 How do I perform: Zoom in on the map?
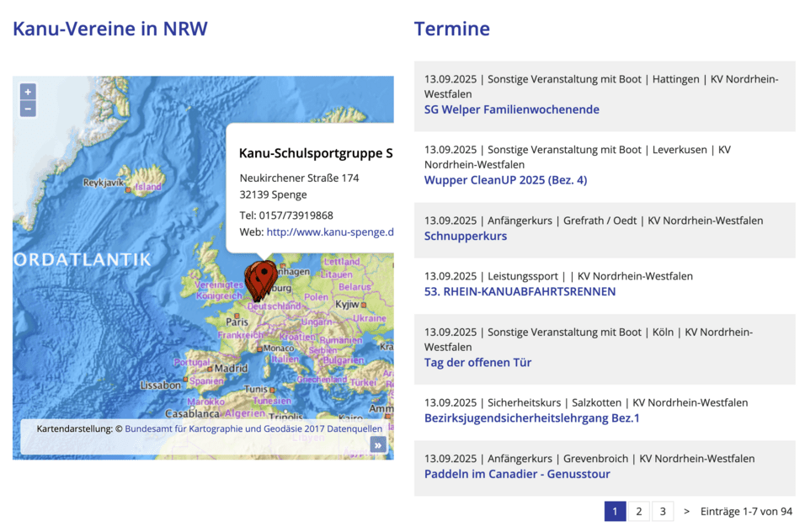click(x=28, y=92)
